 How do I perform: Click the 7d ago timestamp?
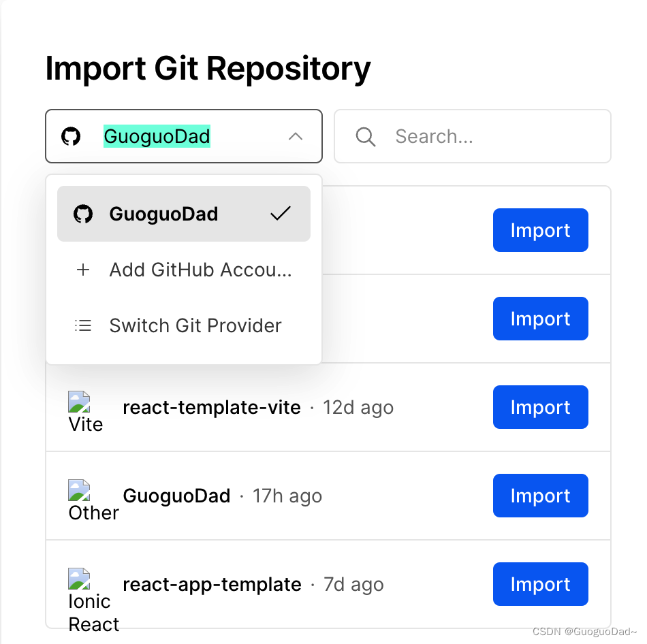[353, 585]
